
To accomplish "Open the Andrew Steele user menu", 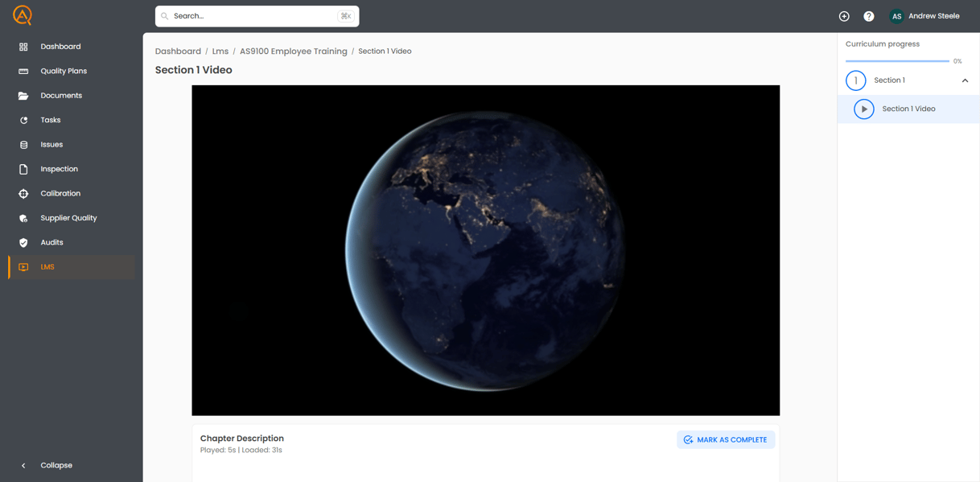I will coord(925,16).
